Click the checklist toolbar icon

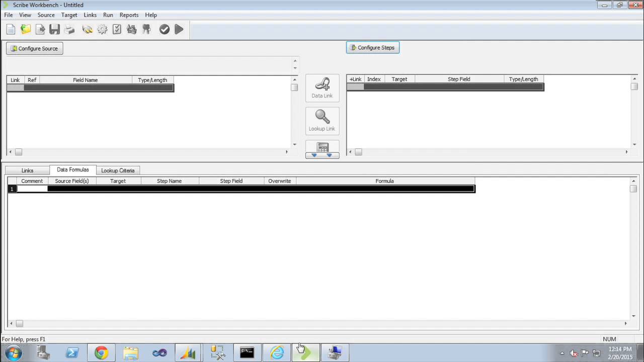click(x=117, y=30)
